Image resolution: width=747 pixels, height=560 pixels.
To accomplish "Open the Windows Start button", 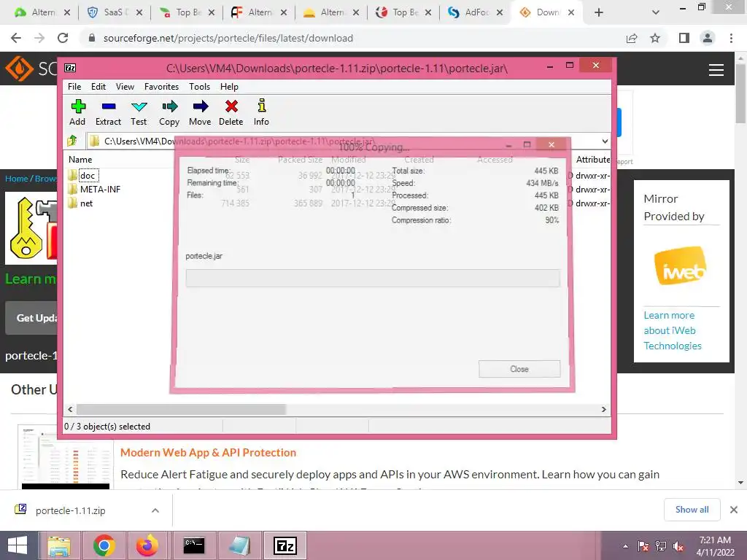I will (x=18, y=545).
